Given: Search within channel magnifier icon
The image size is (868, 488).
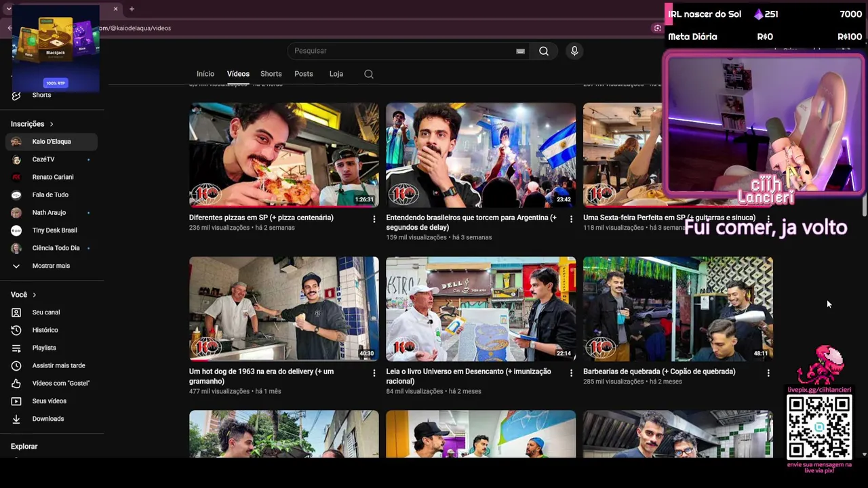Looking at the screenshot, I should pyautogui.click(x=369, y=74).
